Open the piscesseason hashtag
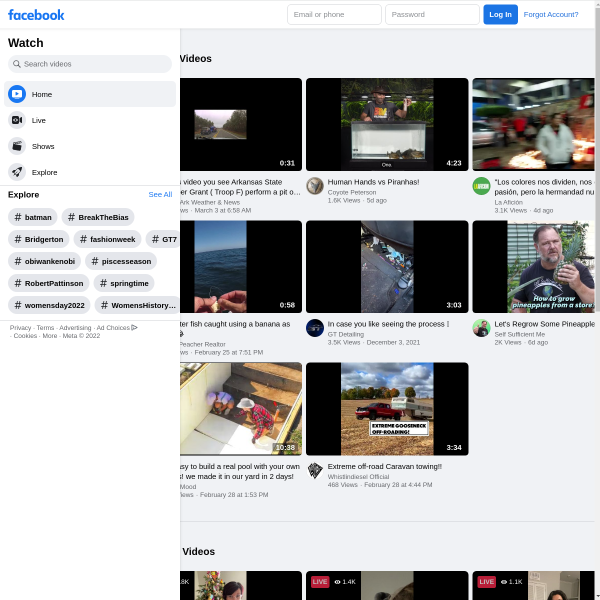The width and height of the screenshot is (600, 600). point(121,261)
